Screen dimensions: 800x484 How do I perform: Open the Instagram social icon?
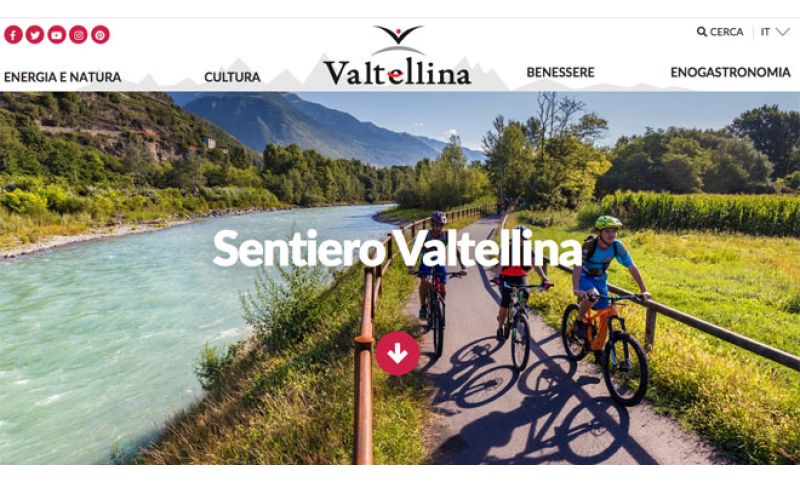[79, 35]
